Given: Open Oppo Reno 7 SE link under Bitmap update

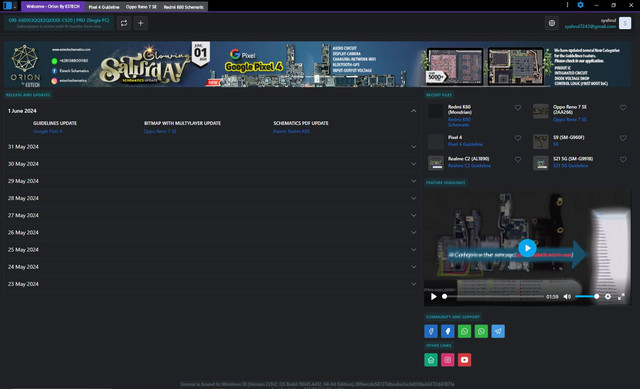Looking at the screenshot, I should [160, 131].
